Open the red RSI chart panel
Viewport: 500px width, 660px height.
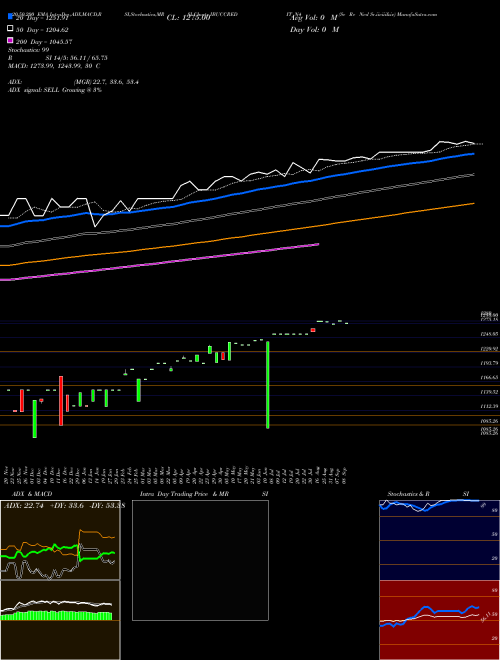(x=439, y=620)
